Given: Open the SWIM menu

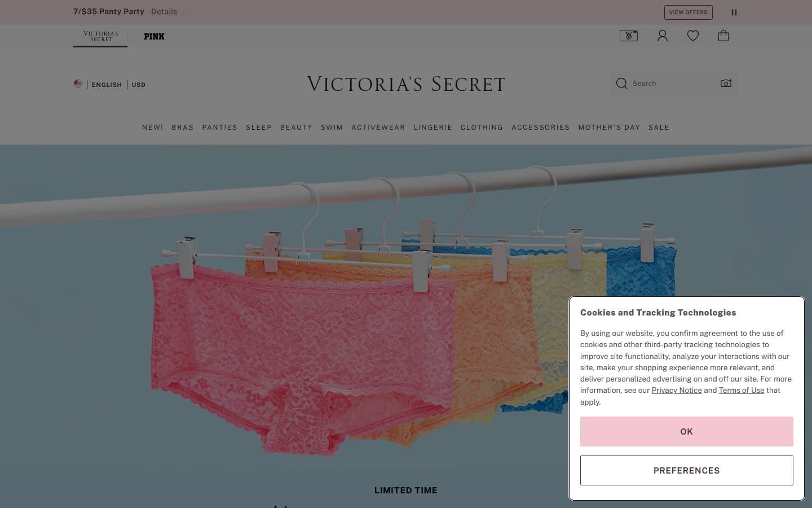Looking at the screenshot, I should (x=332, y=128).
